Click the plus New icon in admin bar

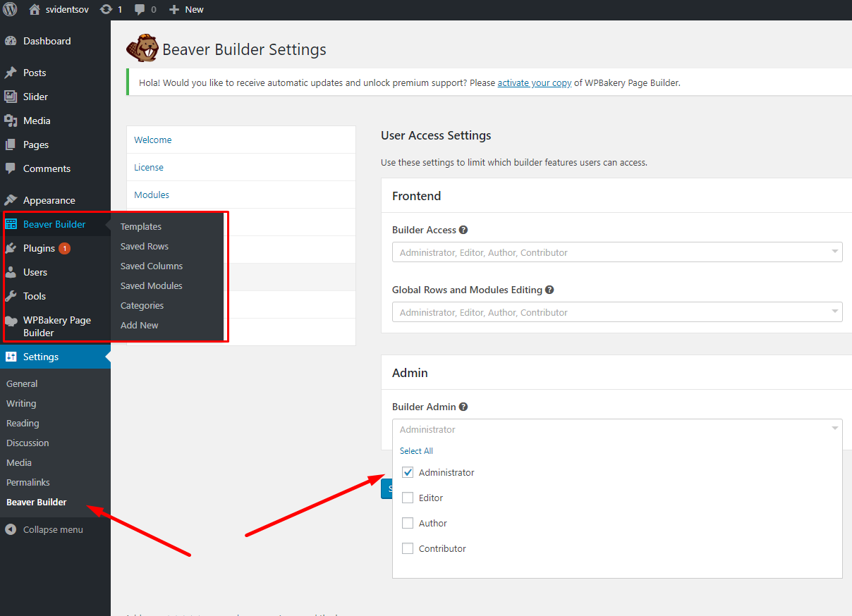174,9
